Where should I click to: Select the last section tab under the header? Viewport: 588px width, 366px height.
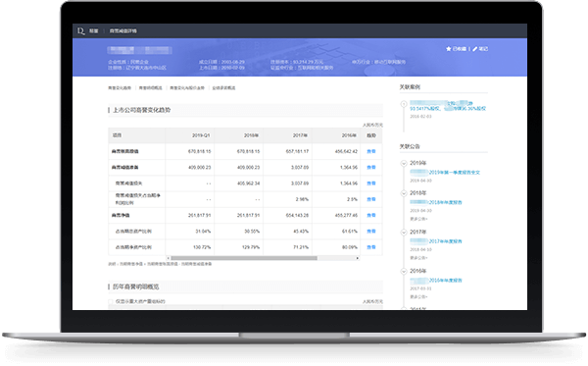223,88
